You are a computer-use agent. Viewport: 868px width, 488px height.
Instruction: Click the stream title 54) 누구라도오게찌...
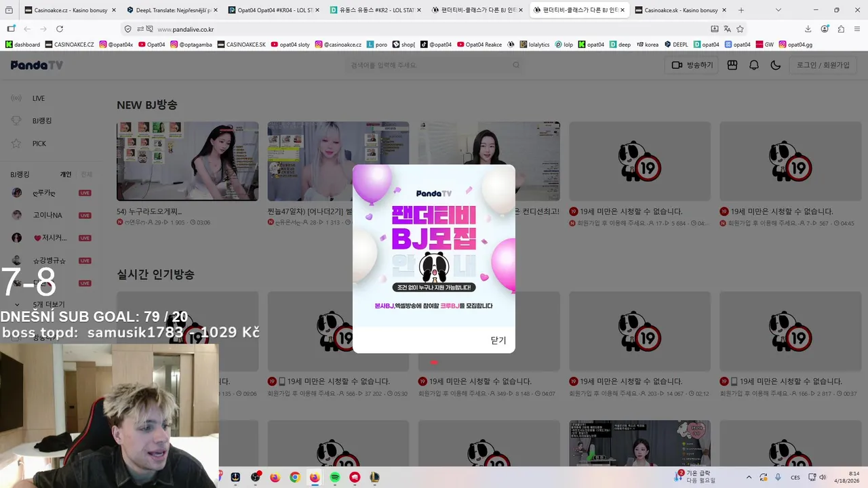coord(149,211)
